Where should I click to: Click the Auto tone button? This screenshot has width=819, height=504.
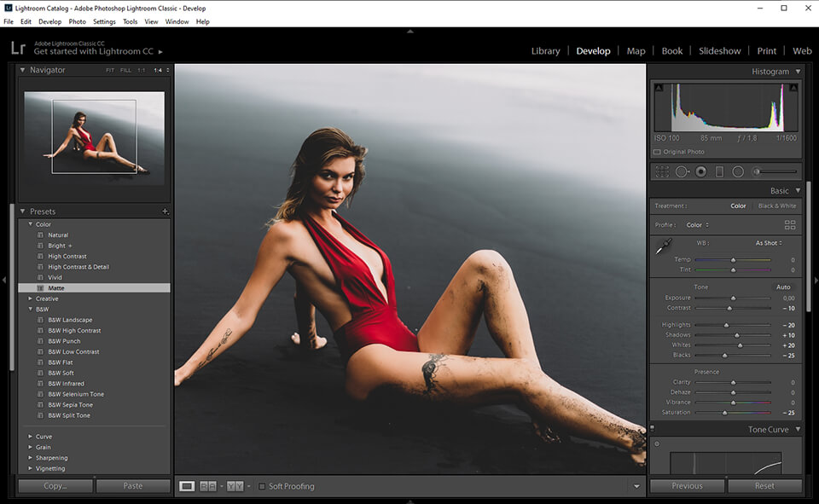782,287
